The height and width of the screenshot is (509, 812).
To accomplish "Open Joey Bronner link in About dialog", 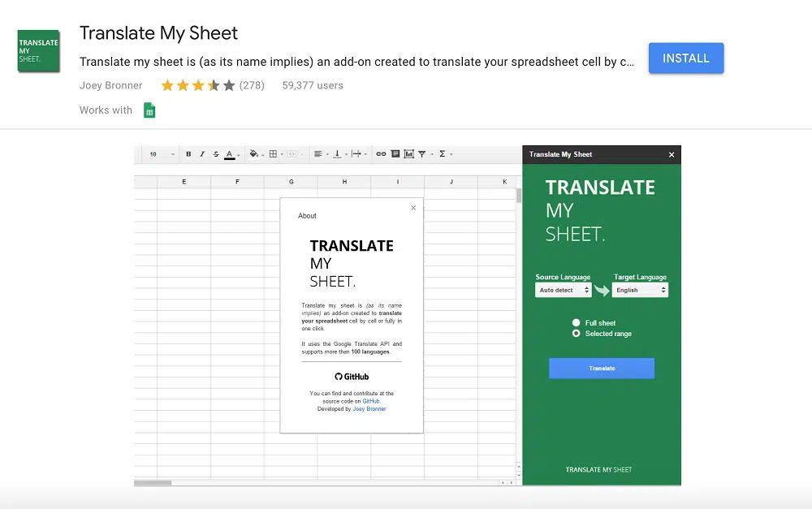I will tap(369, 409).
